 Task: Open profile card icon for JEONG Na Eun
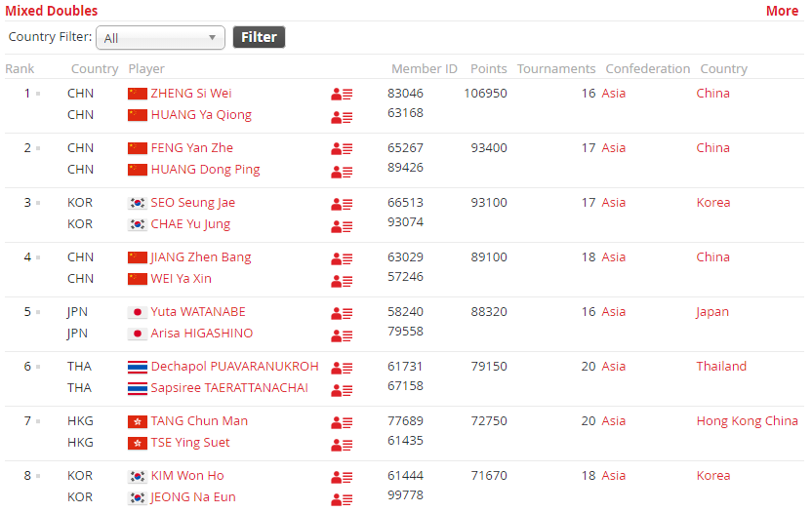342,499
